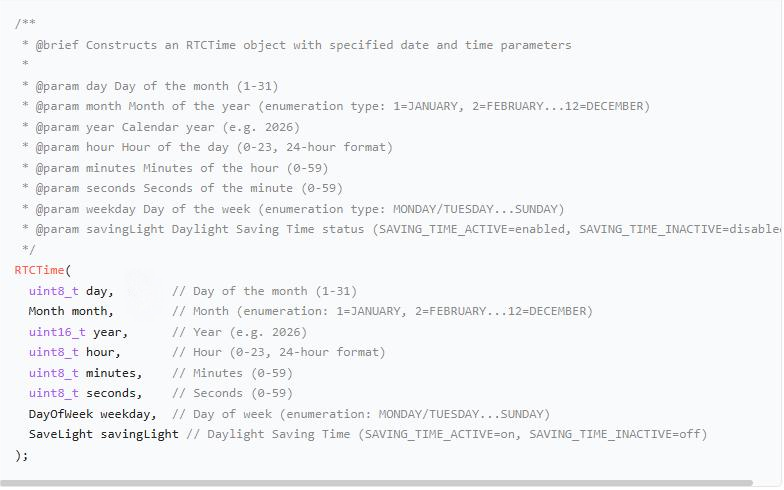This screenshot has width=784, height=490.
Task: Click the opening '/**' comment marker
Action: 26,23
